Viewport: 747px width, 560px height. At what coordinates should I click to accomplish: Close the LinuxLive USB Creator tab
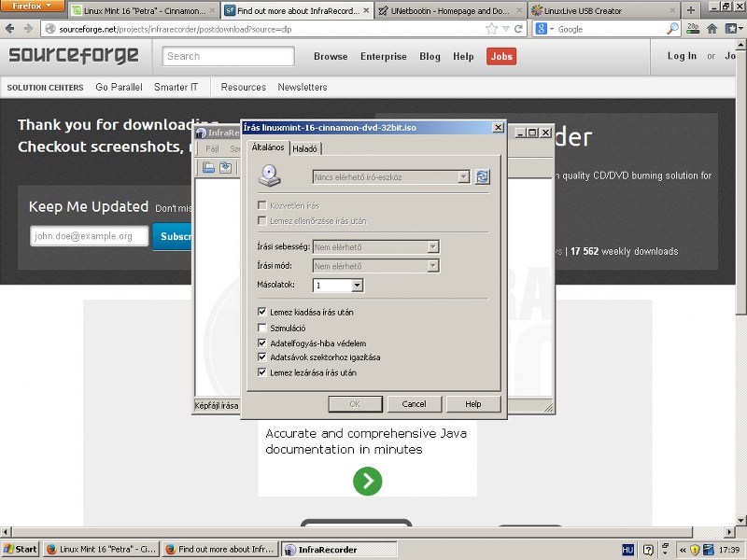[672, 10]
